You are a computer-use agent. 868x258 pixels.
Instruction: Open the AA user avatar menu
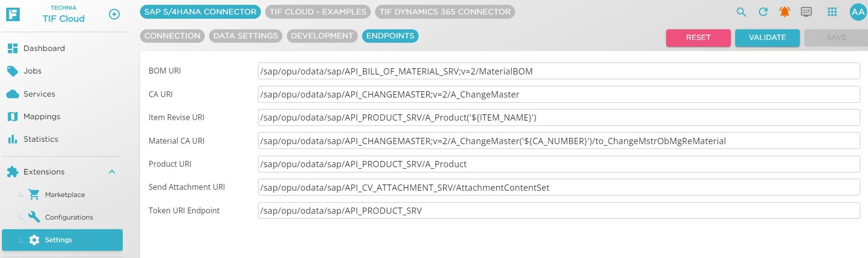[857, 12]
